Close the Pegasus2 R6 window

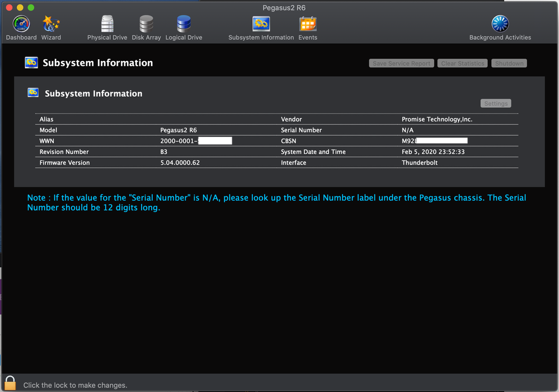(x=10, y=7)
